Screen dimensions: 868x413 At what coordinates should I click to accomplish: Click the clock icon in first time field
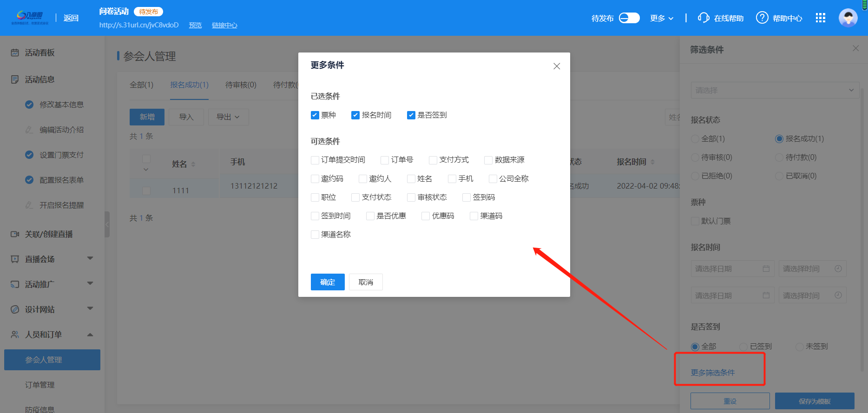(x=838, y=269)
